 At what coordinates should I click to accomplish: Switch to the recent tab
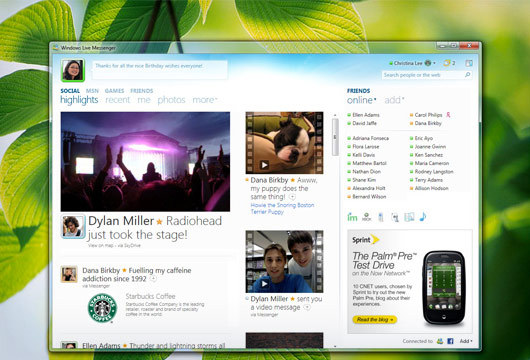118,100
